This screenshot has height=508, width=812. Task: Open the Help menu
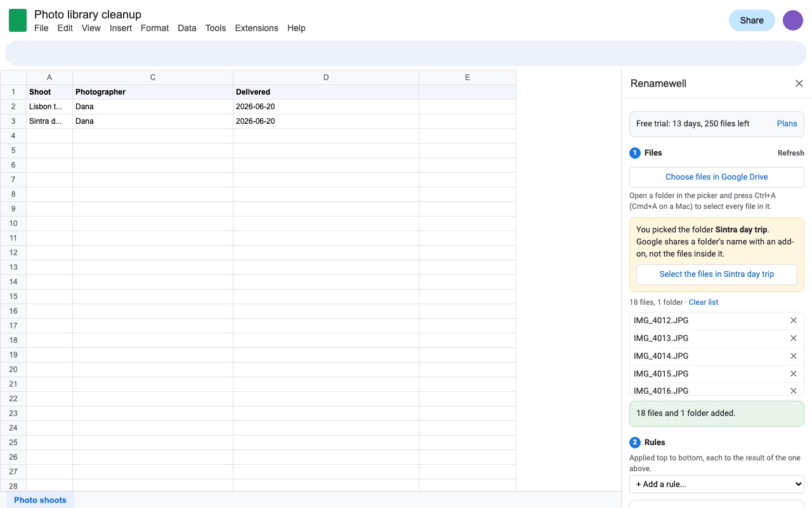coord(296,28)
